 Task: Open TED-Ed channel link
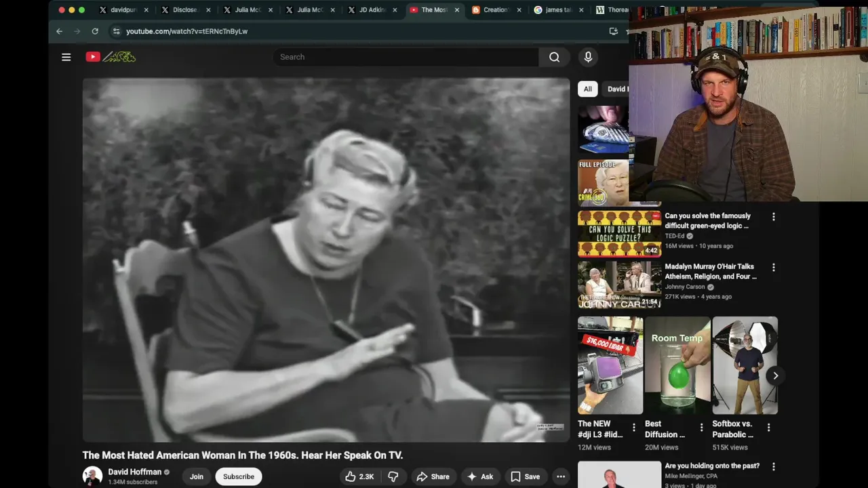[x=675, y=236]
